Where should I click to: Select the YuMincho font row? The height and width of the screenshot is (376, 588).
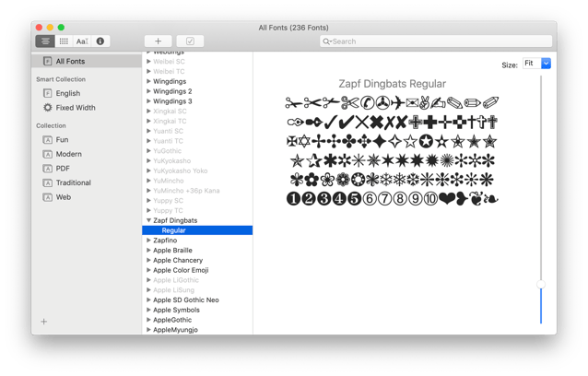tap(197, 181)
